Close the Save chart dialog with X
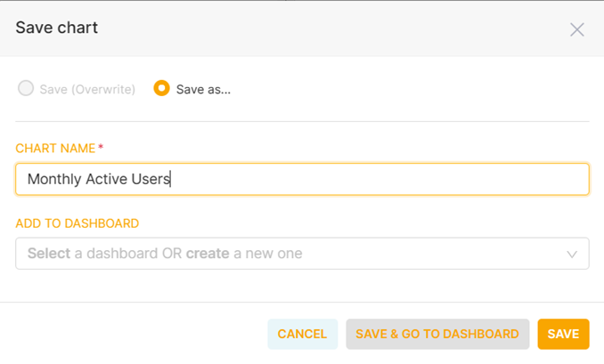This screenshot has height=364, width=604. [x=576, y=29]
